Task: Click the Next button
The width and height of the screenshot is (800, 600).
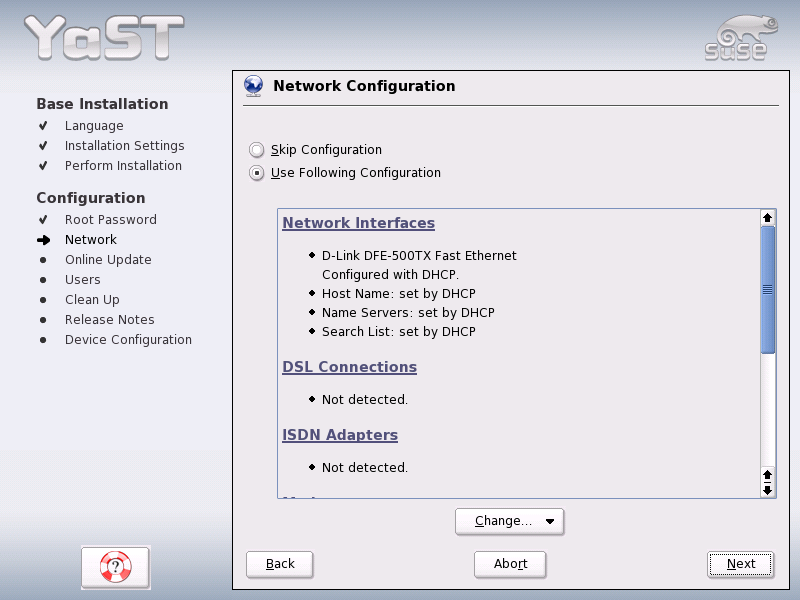Action: point(741,564)
